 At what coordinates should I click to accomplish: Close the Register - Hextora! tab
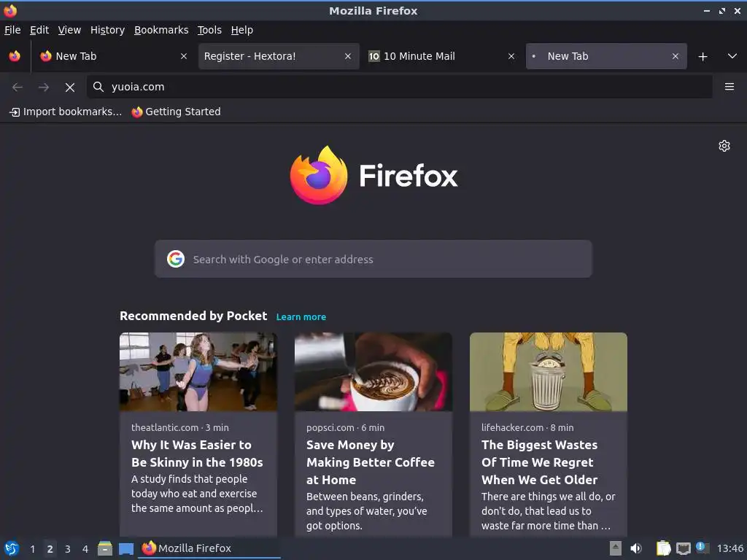pos(348,56)
